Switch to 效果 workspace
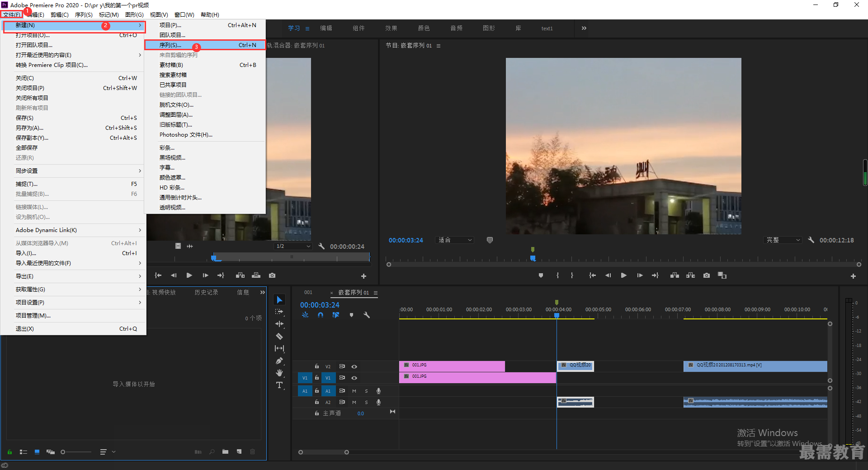The width and height of the screenshot is (868, 470). click(391, 28)
